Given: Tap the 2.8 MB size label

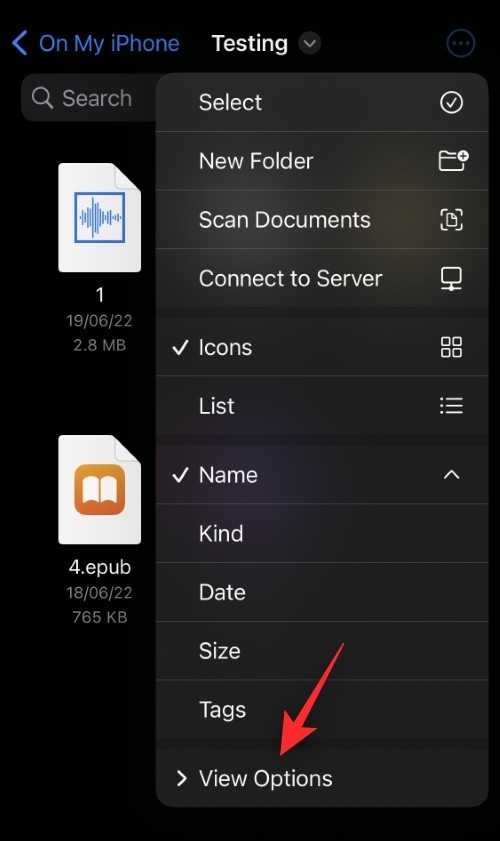Looking at the screenshot, I should point(100,345).
